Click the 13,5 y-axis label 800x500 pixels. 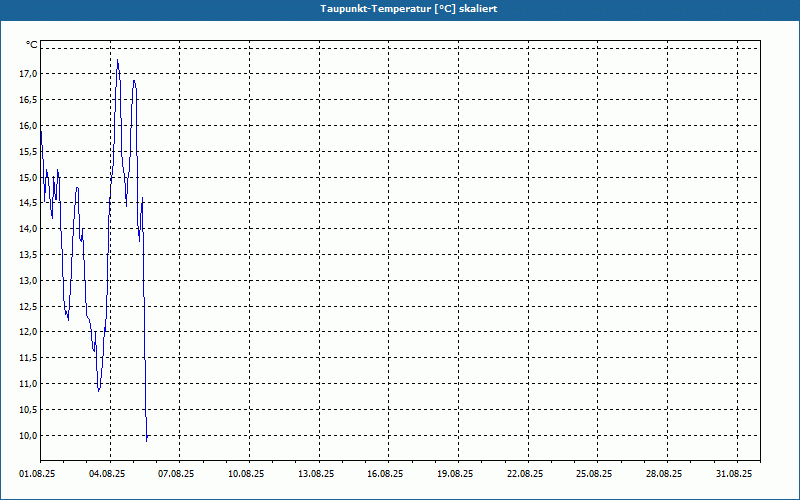point(28,255)
